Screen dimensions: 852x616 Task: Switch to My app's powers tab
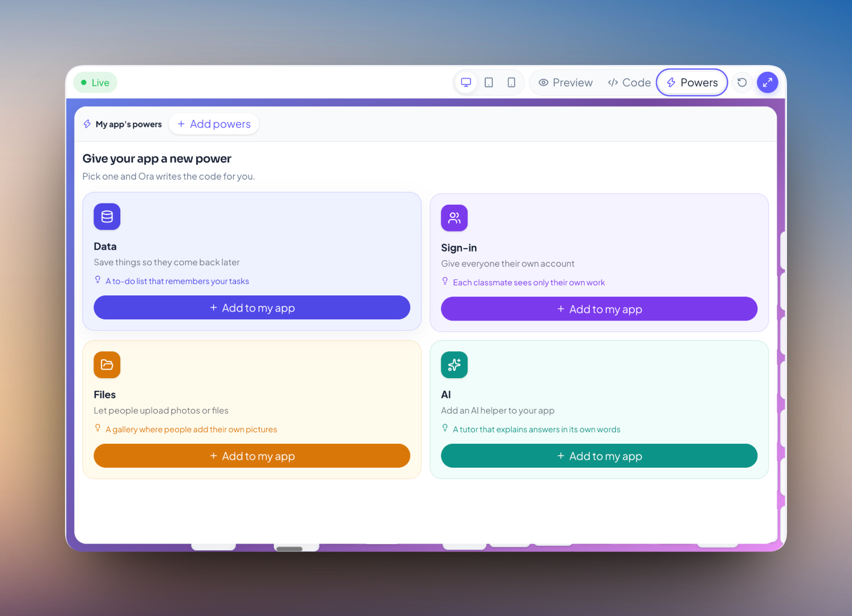click(123, 124)
